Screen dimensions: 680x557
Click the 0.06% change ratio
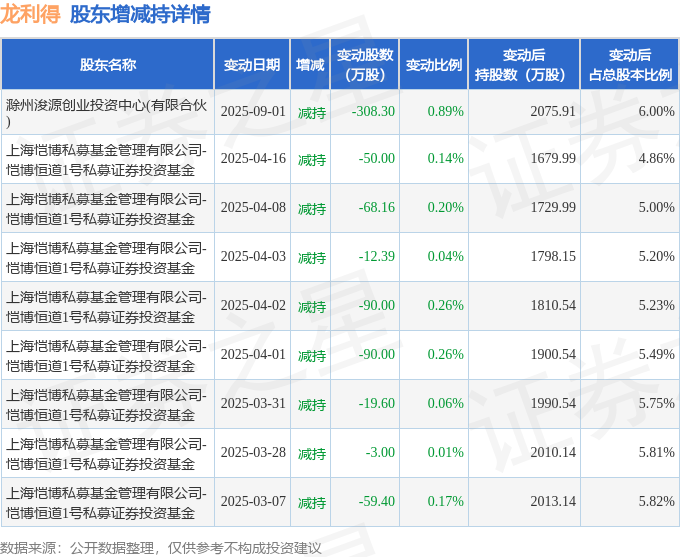(x=445, y=403)
